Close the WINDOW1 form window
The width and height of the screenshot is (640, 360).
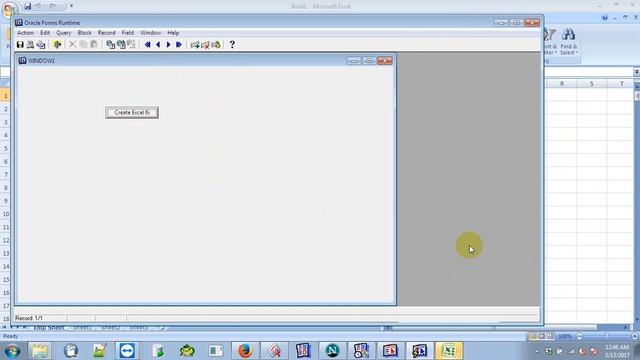coord(384,60)
